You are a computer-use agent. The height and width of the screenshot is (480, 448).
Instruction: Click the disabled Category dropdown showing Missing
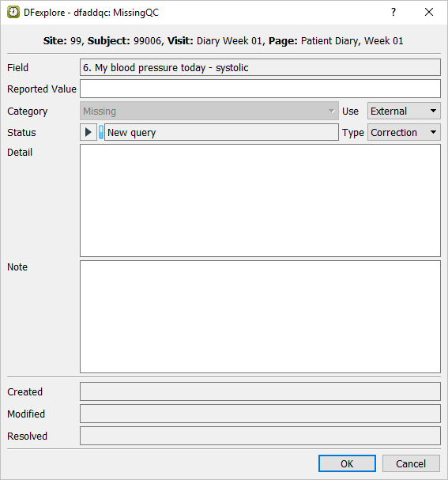209,111
